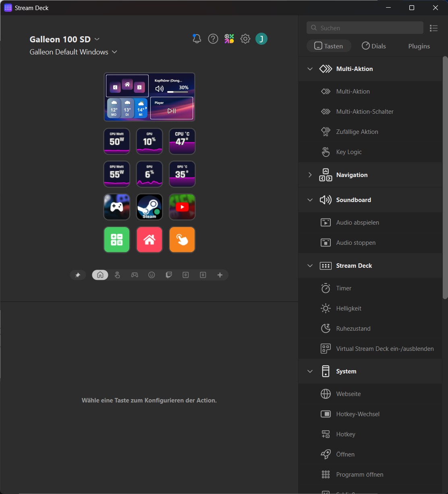Toggle the pin icon beside the page bar
The height and width of the screenshot is (494, 448).
pyautogui.click(x=78, y=275)
